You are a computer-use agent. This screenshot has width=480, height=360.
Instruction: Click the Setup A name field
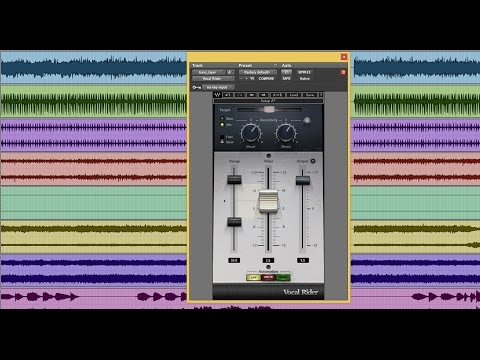pos(268,101)
